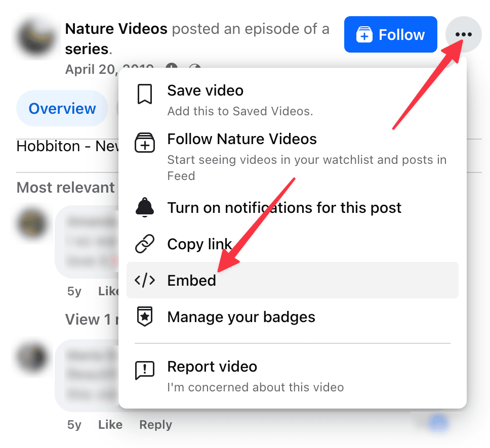Click the Hobbiton video description text

tap(67, 146)
